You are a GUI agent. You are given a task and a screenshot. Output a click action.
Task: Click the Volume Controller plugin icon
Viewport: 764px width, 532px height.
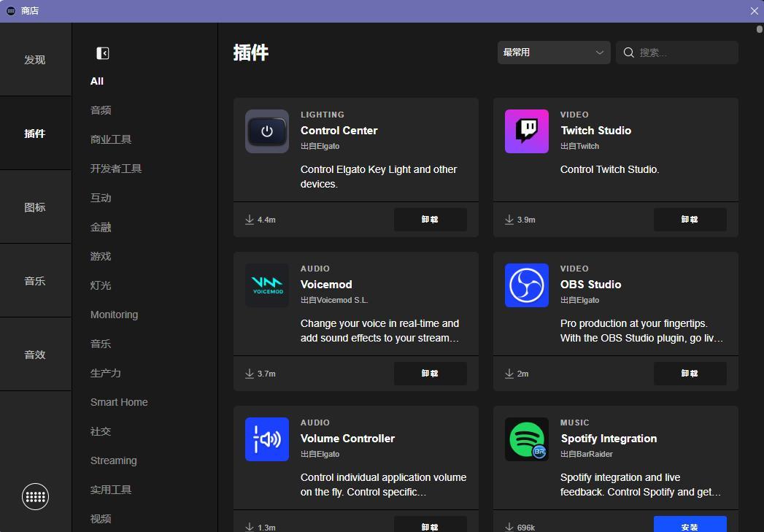267,439
